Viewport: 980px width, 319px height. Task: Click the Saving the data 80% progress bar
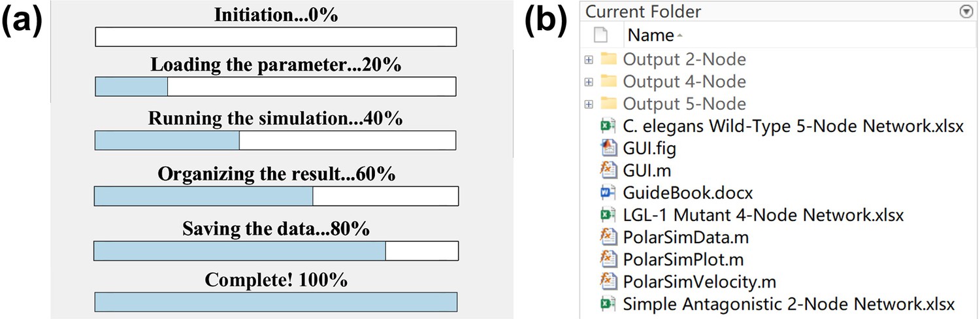coord(276,251)
